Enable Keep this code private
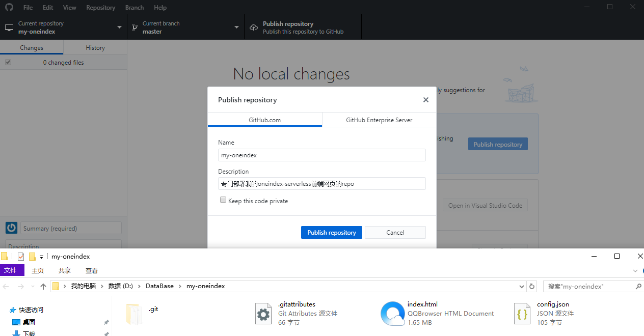Screen dimensions: 644x336 tap(223, 200)
